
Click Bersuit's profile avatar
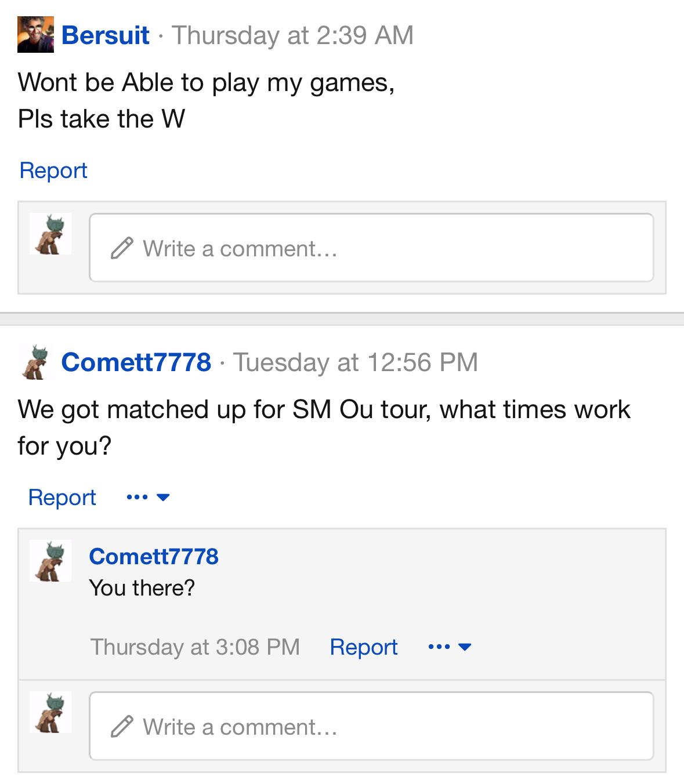click(x=35, y=35)
